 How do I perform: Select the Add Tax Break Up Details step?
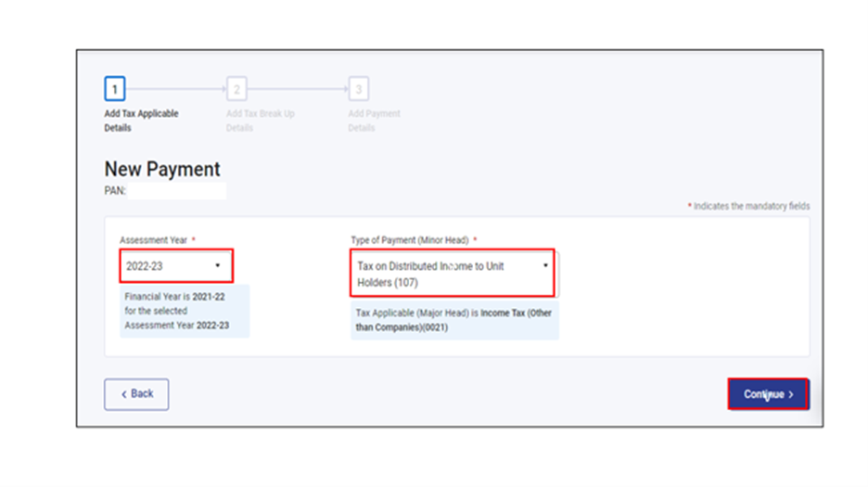[260, 121]
